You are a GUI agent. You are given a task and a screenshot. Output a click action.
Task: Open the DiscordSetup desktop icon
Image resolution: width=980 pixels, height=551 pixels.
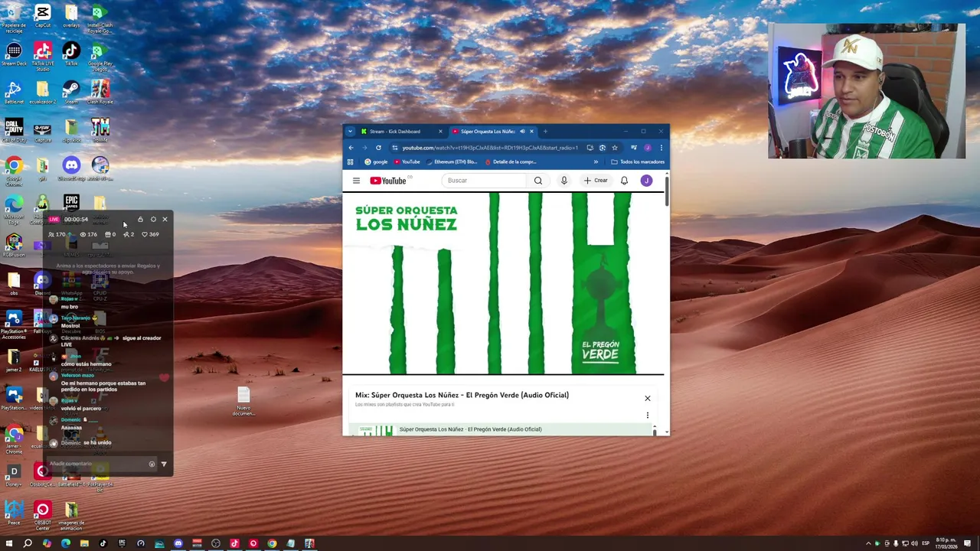(71, 169)
